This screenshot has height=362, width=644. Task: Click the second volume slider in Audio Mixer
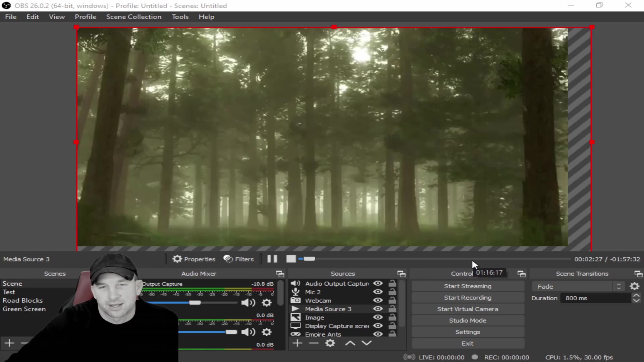click(x=231, y=332)
